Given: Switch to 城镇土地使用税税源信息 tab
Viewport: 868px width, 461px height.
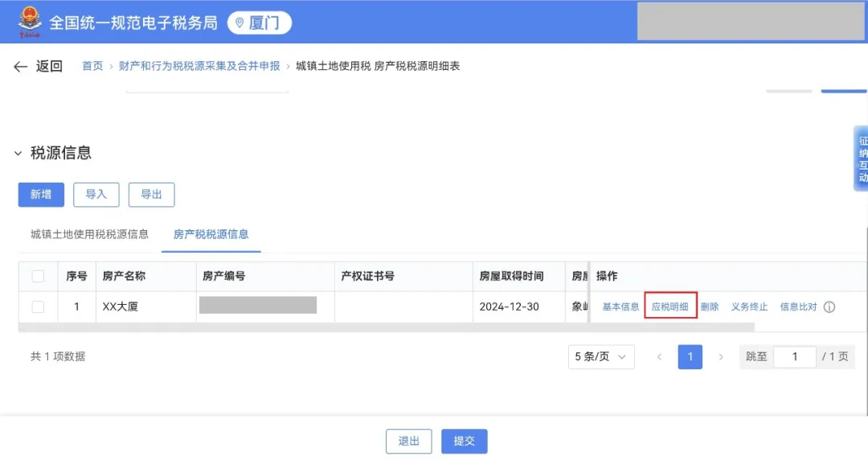Looking at the screenshot, I should pyautogui.click(x=89, y=235).
